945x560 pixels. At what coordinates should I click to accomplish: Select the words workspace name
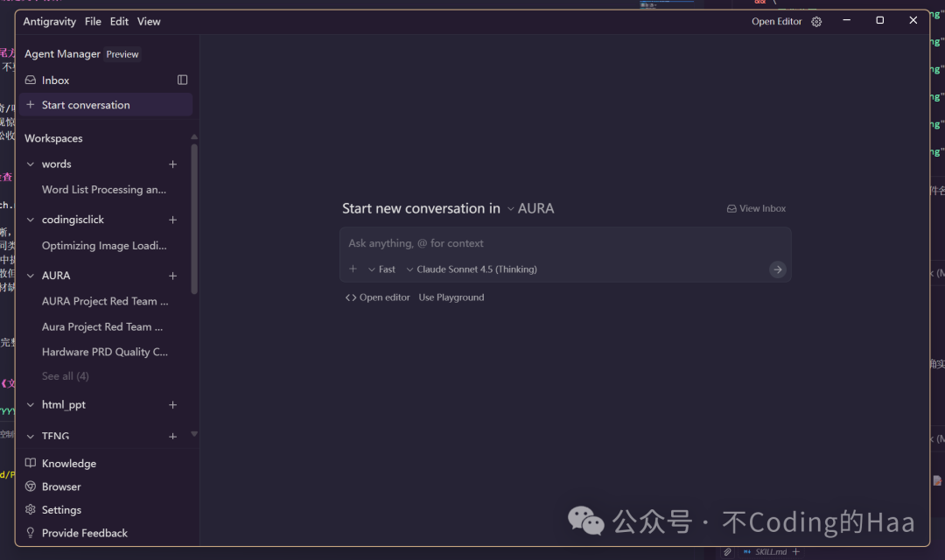click(57, 164)
